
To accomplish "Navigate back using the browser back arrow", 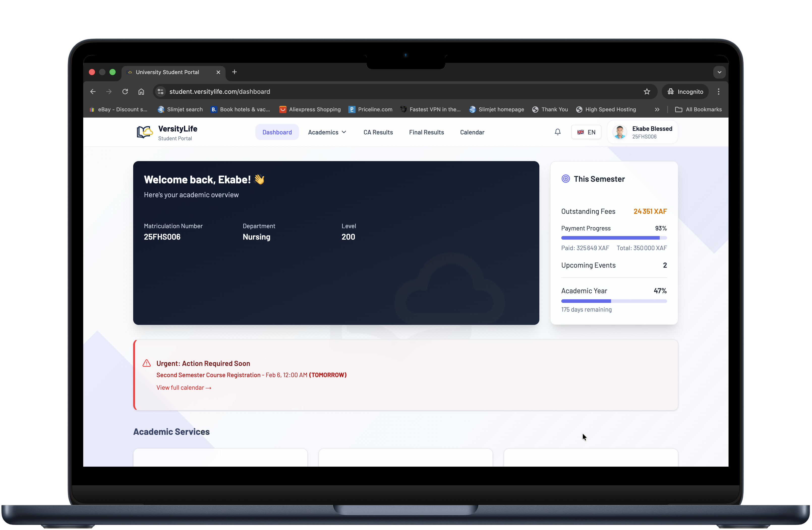I will tap(93, 92).
